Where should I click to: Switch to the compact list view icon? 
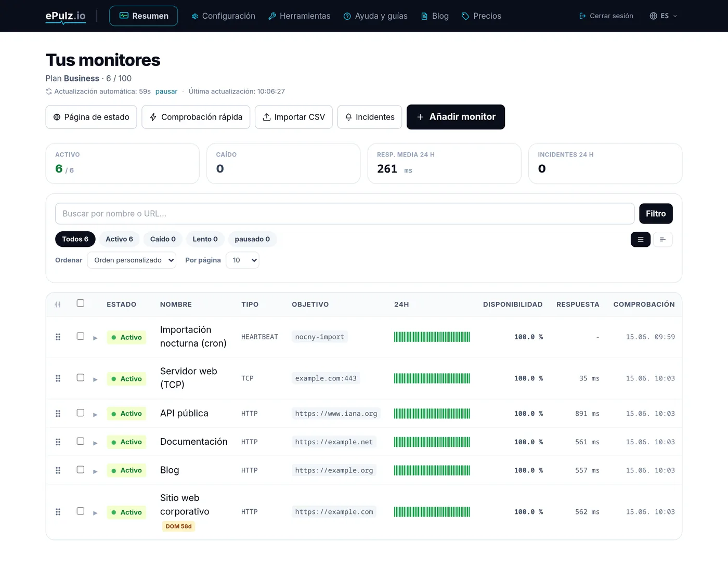coord(662,240)
